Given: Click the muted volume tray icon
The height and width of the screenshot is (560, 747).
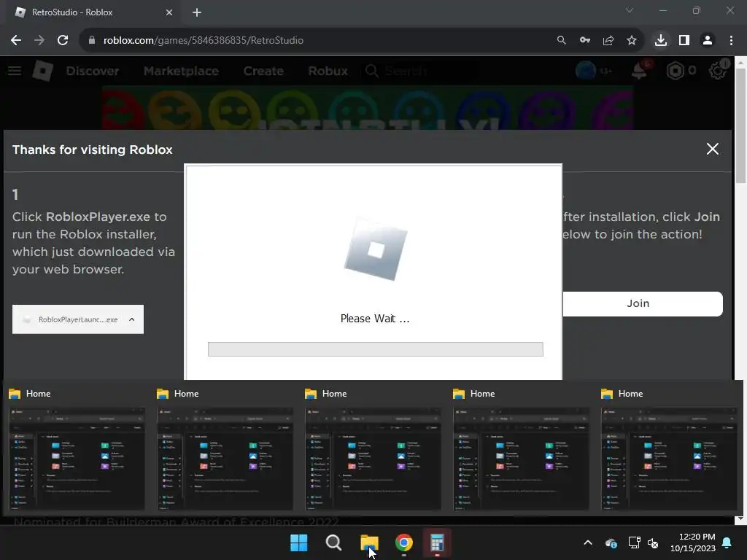Looking at the screenshot, I should click(653, 542).
